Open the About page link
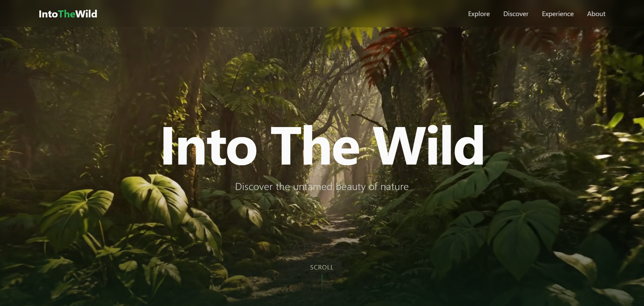The image size is (644, 306). tap(596, 14)
